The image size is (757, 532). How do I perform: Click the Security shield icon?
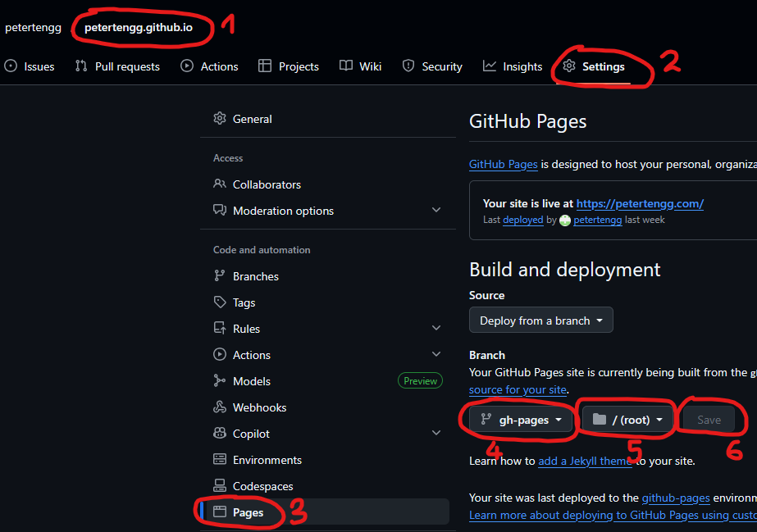[x=408, y=66]
